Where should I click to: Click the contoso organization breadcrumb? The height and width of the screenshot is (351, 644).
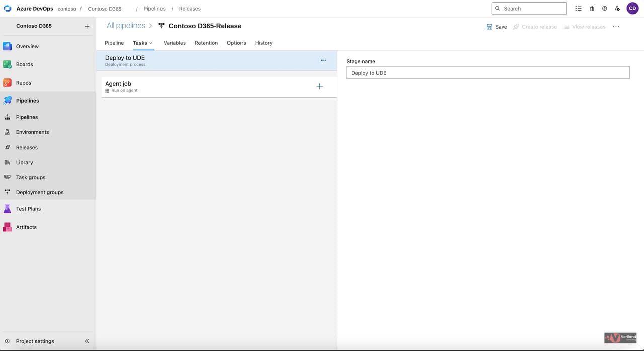67,9
